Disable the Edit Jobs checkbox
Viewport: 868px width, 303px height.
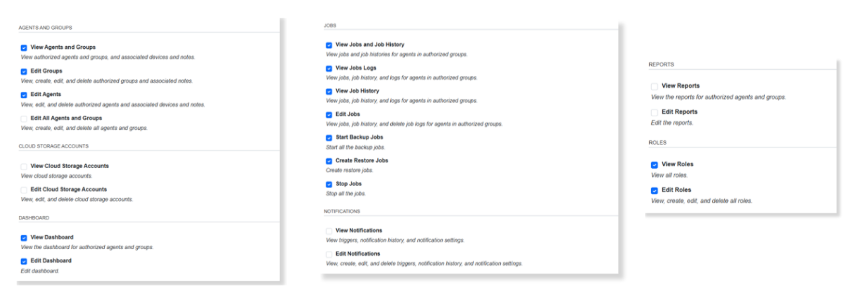click(329, 114)
